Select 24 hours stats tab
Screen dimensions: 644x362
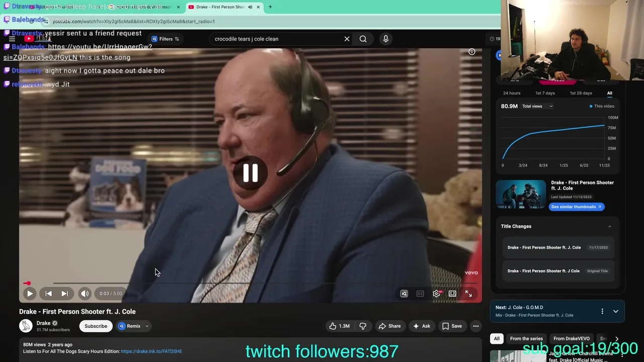click(512, 93)
